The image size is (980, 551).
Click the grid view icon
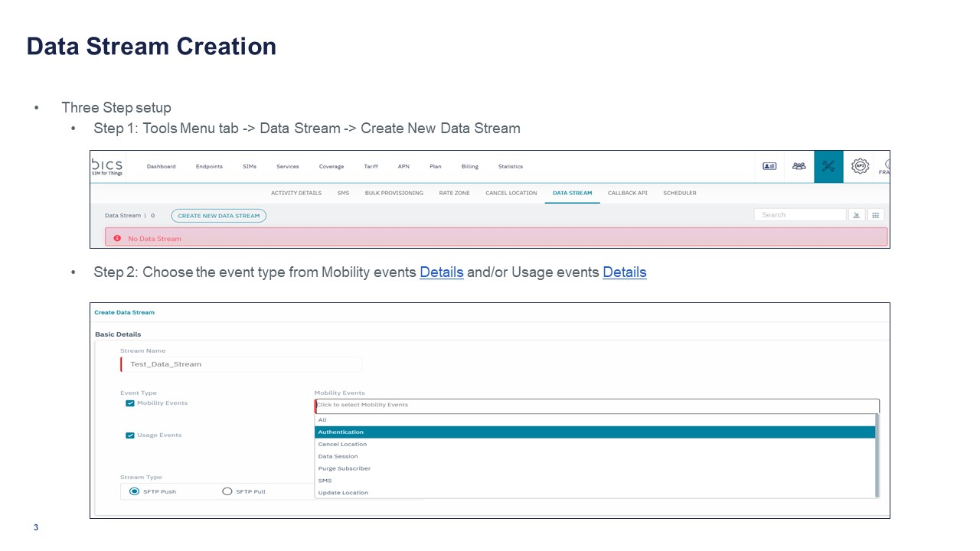pyautogui.click(x=875, y=215)
